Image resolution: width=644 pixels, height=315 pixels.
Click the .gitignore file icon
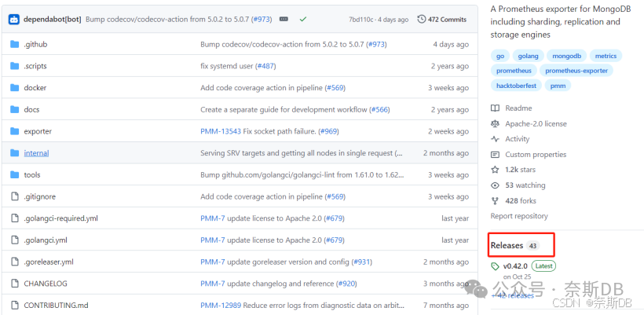[x=15, y=196]
